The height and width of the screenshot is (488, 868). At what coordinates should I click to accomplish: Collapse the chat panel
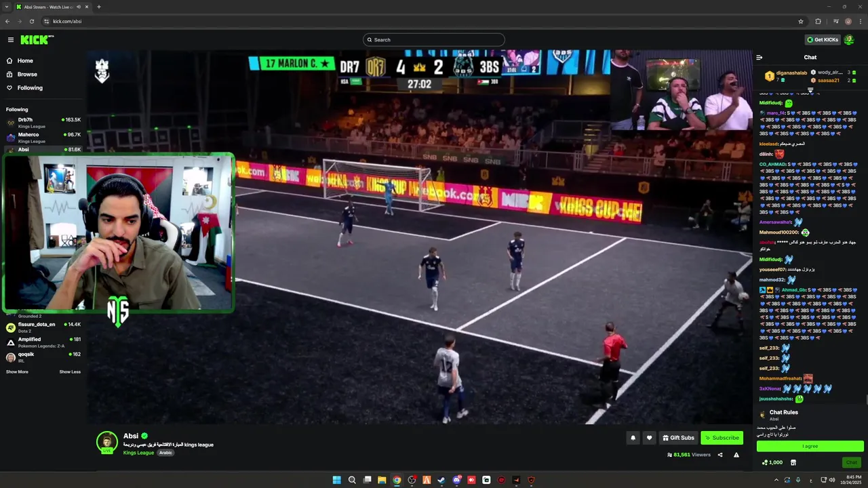tap(759, 58)
